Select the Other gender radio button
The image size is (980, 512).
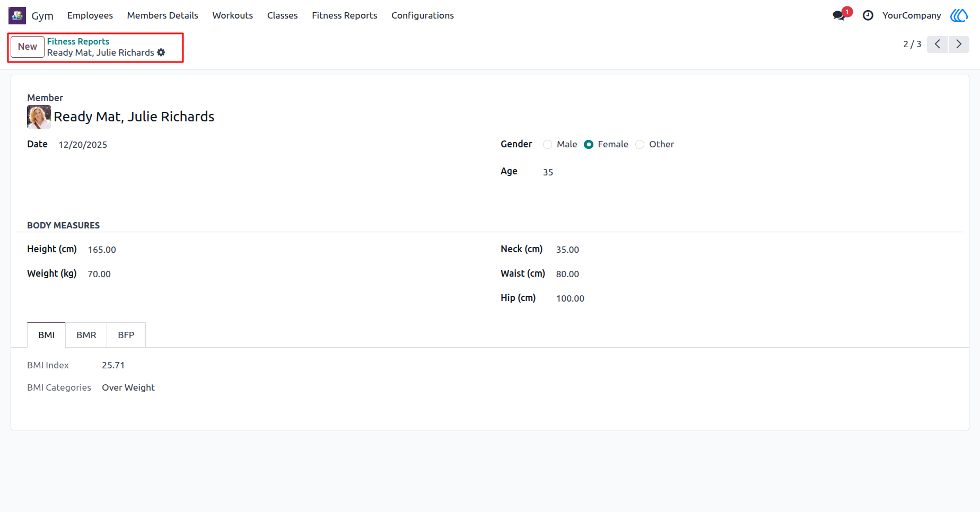(x=640, y=145)
